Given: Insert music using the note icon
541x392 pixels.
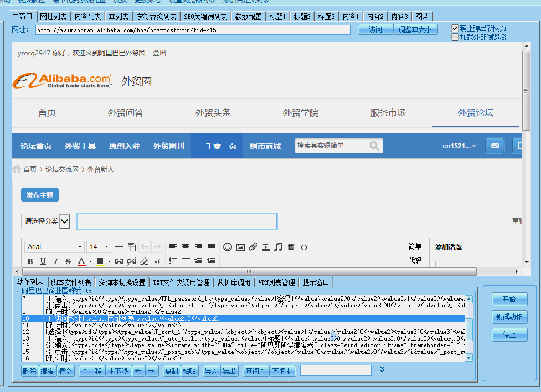Looking at the screenshot, I should (x=278, y=247).
